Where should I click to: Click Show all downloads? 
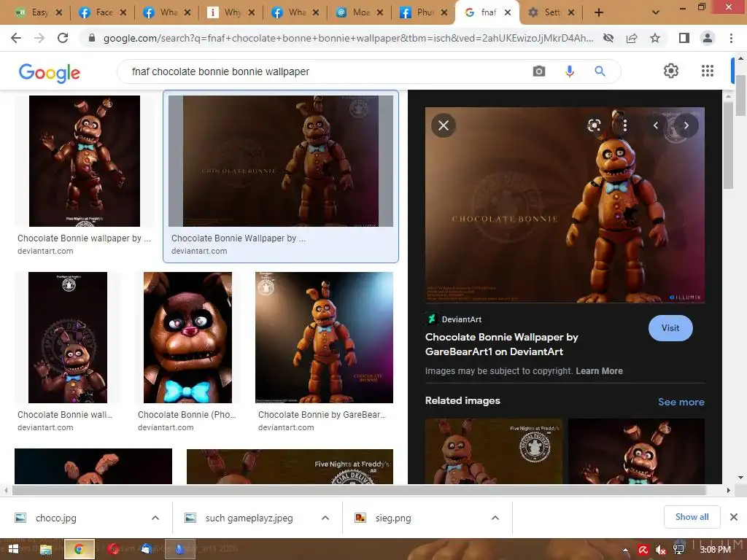[692, 517]
